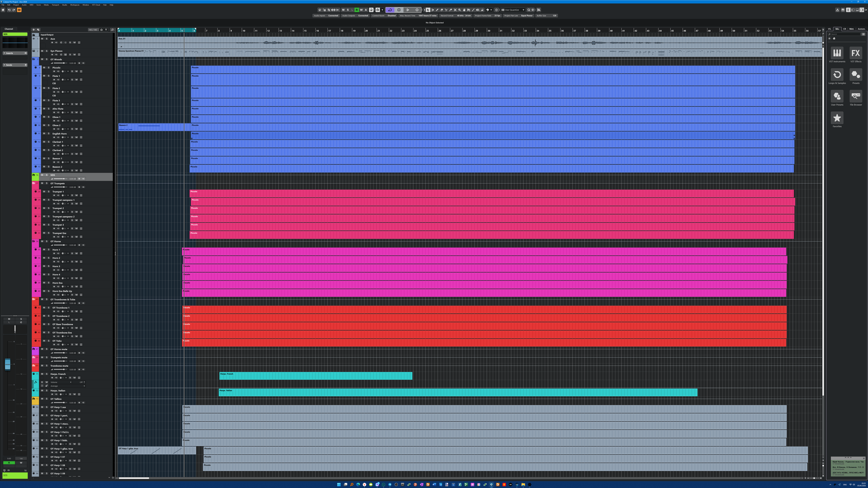Click the Undo arrow icon

pyautogui.click(x=9, y=10)
